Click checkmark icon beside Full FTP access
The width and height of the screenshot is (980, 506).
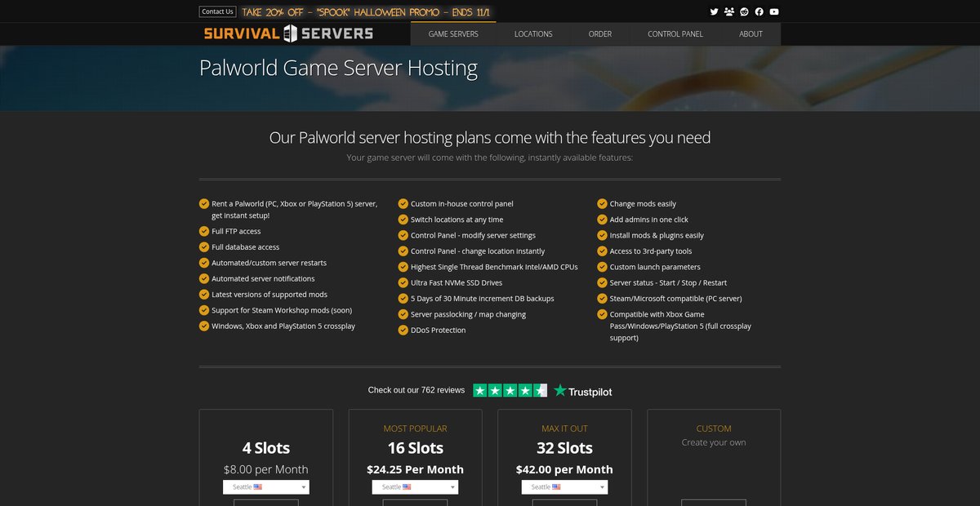(x=204, y=231)
